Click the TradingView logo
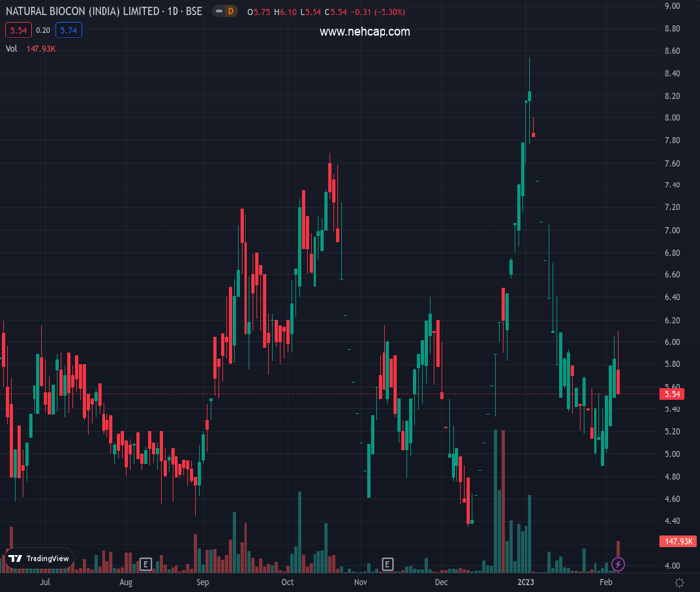Viewport: 700px width, 592px height. pyautogui.click(x=39, y=558)
